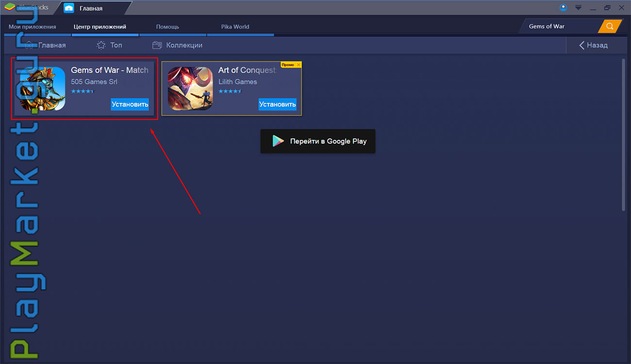This screenshot has height=364, width=631.
Task: Click the Перейти в Google Play button
Action: point(318,141)
